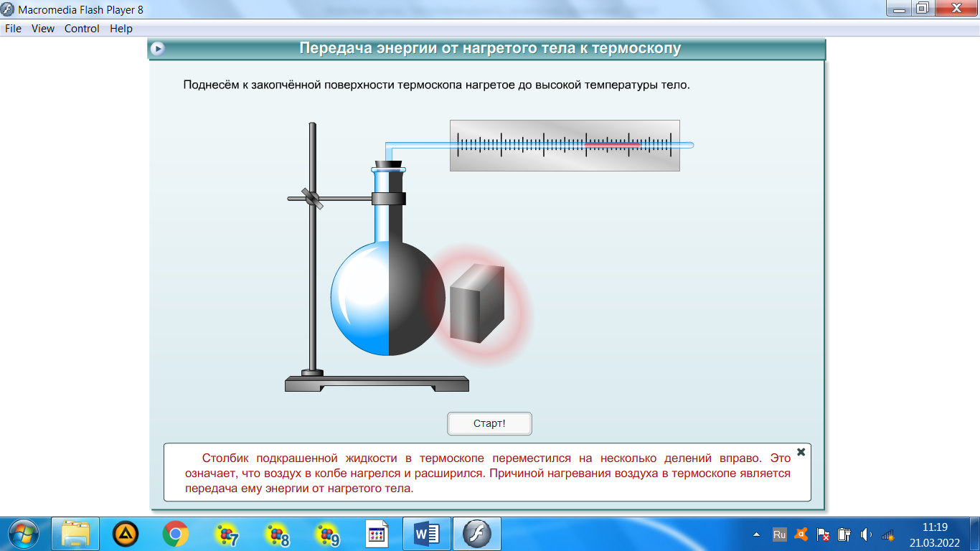Click the Flash Player title bar icon

tap(8, 9)
